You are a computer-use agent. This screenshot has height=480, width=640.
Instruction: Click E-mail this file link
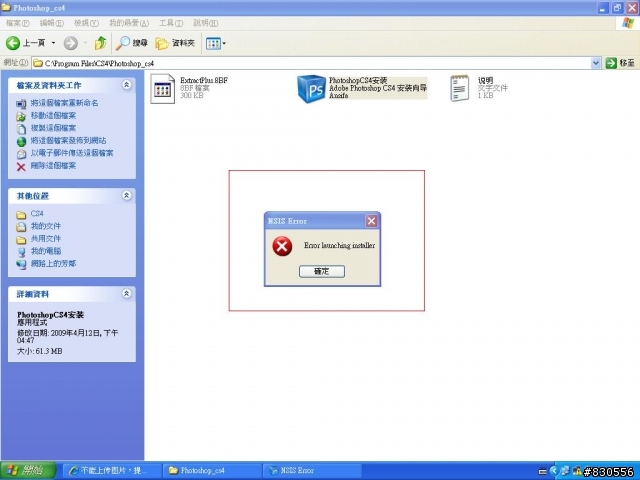tap(72, 153)
